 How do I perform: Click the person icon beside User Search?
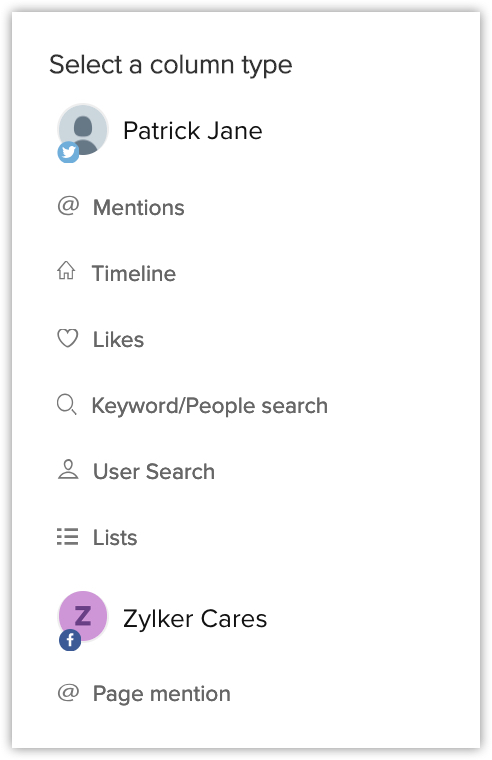click(68, 469)
